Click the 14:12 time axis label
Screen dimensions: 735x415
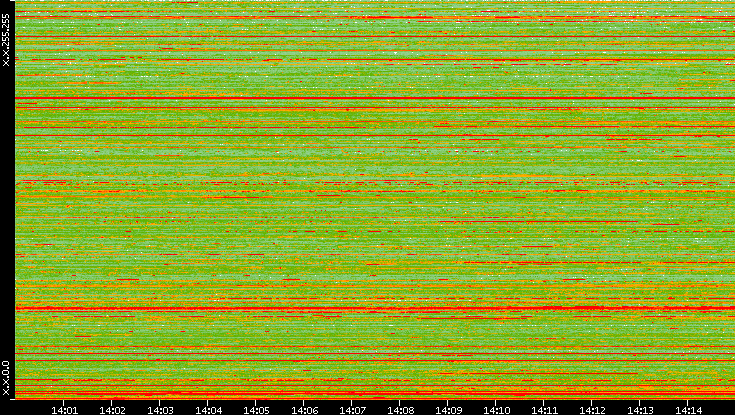point(593,410)
